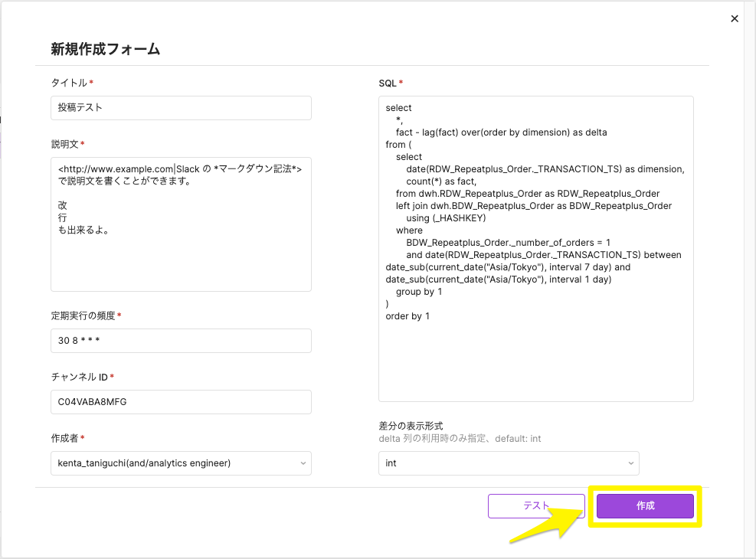Click the チャンネル ID label
The image size is (756, 559).
coord(79,377)
